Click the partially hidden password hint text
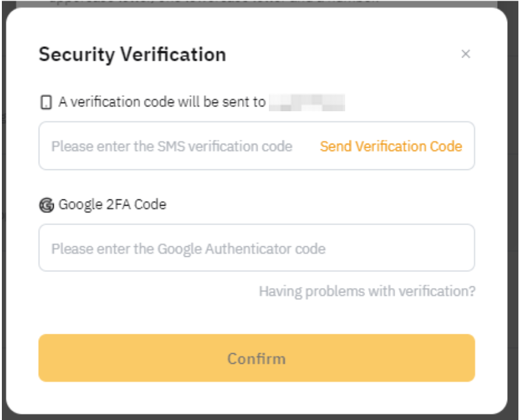The width and height of the screenshot is (519, 420). tap(213, 2)
